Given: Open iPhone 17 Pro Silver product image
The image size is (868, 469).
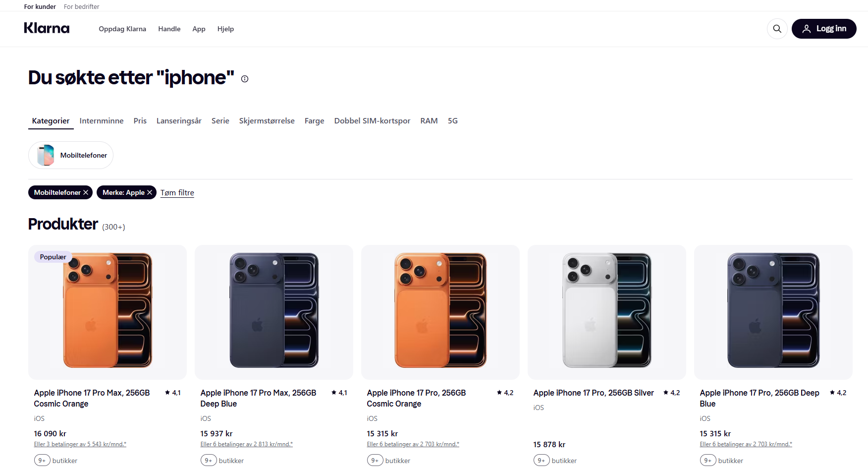Looking at the screenshot, I should (607, 312).
